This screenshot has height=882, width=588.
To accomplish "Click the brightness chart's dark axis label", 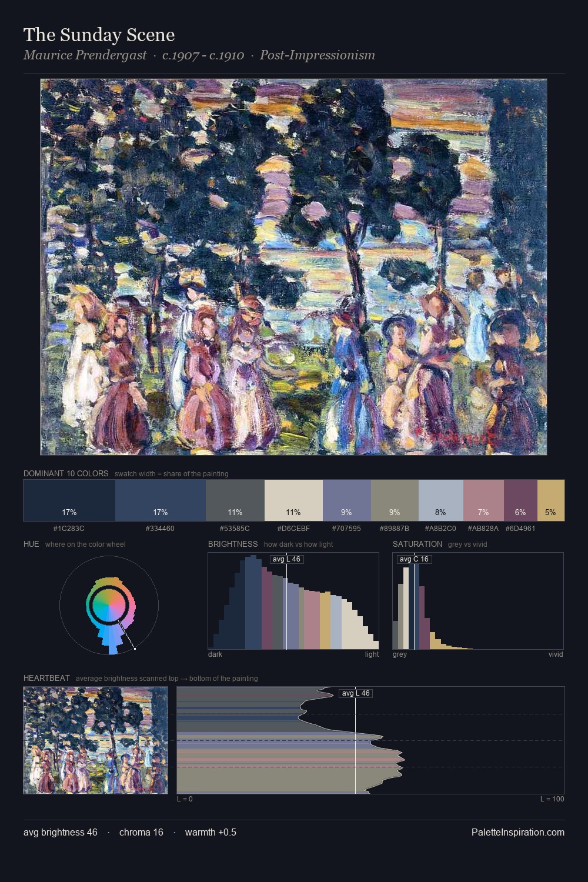I will 215,654.
